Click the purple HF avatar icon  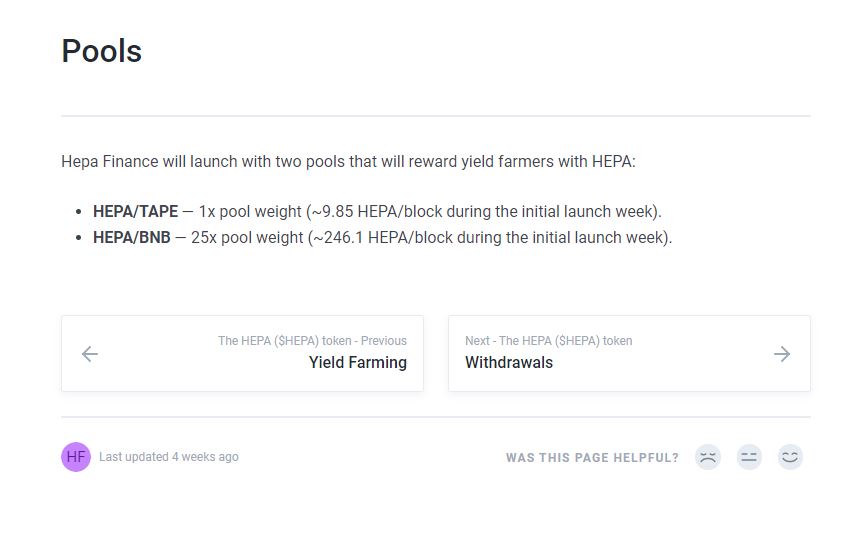[76, 457]
